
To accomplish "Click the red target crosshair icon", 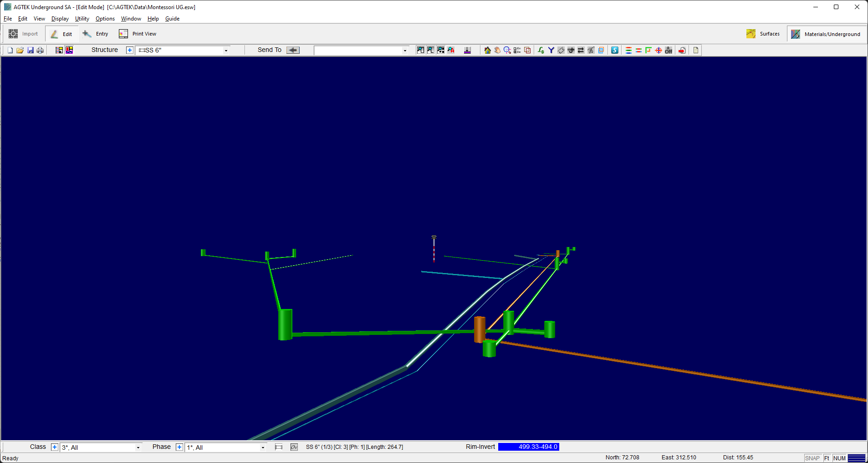I will [x=659, y=50].
